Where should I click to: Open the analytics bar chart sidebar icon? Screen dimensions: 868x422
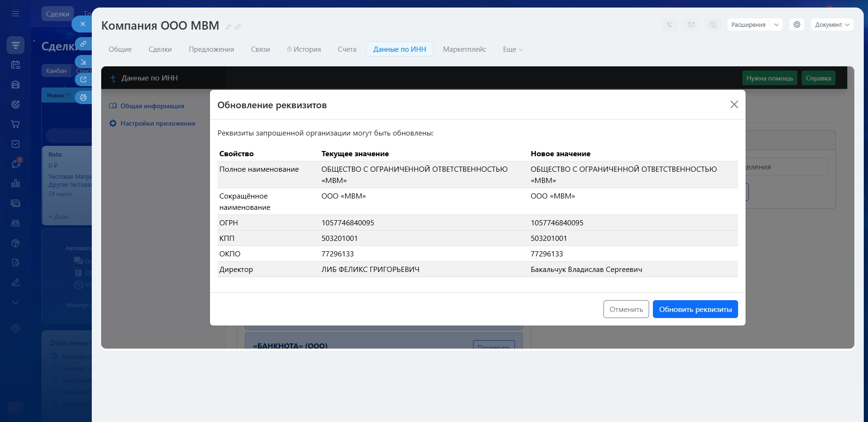[16, 183]
